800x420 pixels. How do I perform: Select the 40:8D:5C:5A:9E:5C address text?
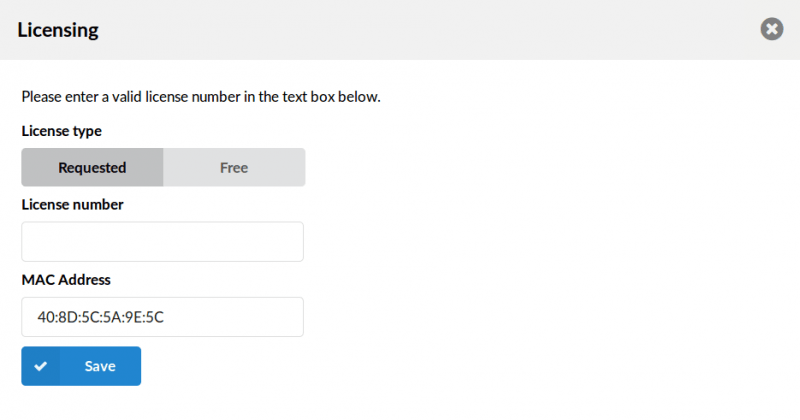coord(101,317)
